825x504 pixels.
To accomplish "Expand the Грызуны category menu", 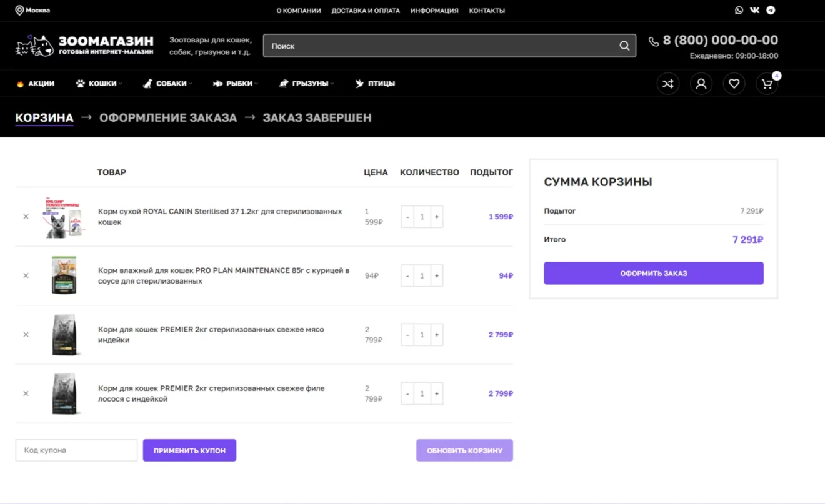I will coord(307,84).
